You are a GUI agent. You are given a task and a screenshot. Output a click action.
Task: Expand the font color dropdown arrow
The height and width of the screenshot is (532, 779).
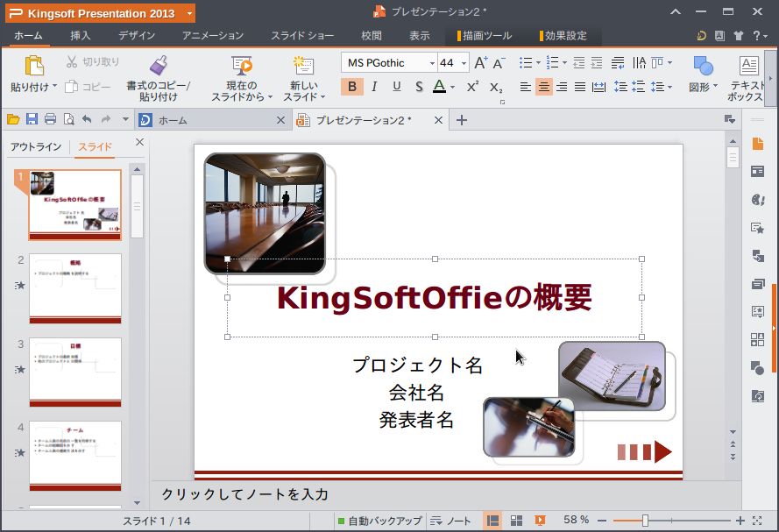[452, 88]
